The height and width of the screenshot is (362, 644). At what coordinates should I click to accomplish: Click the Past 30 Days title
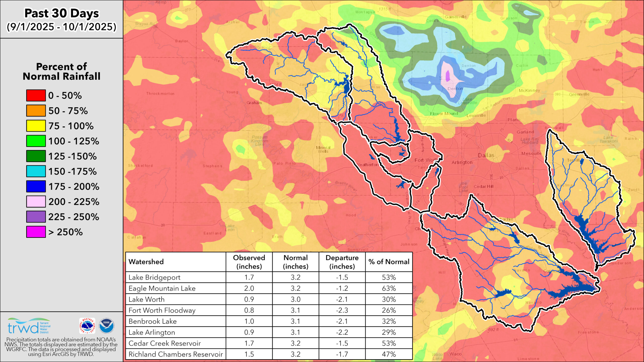tap(62, 13)
